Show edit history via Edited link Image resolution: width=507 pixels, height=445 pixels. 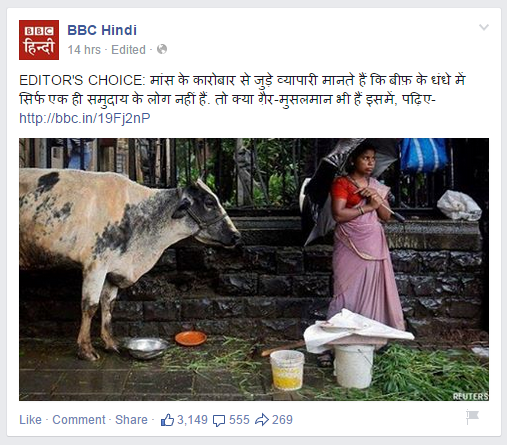click(128, 50)
